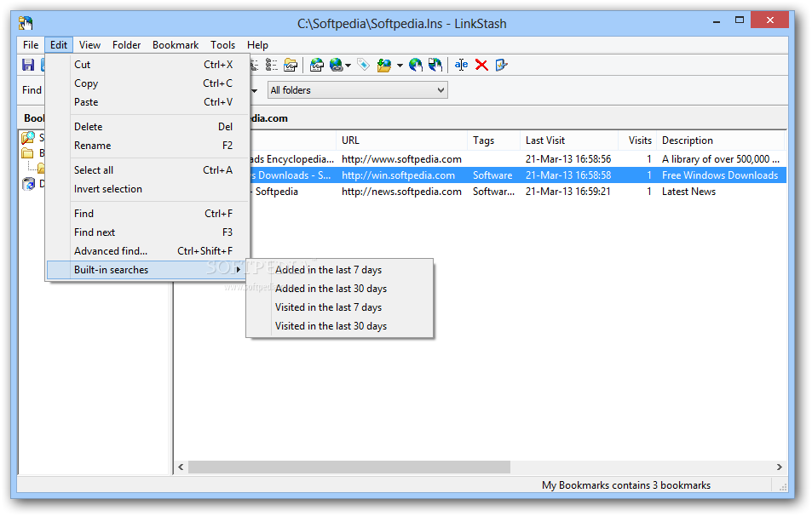Click the globe with hand pointer icon
The height and width of the screenshot is (516, 812).
coord(415,65)
